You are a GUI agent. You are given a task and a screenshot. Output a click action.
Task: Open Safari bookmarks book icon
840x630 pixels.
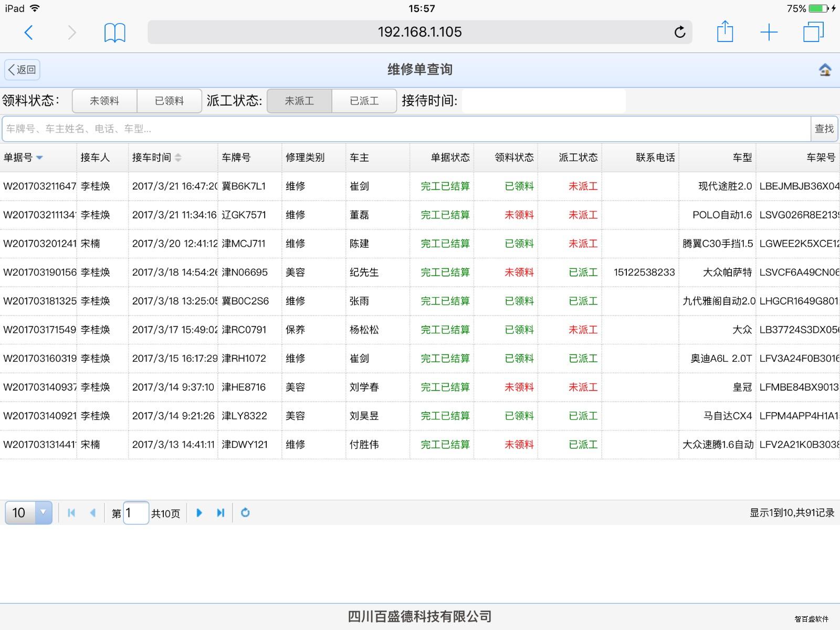114,33
